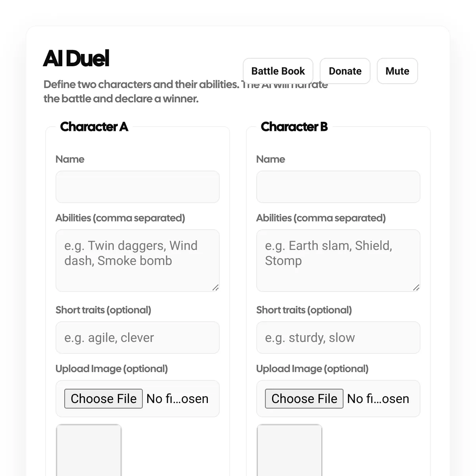Click Character A's "No file chosen" text
This screenshot has width=476, height=476.
tap(177, 399)
